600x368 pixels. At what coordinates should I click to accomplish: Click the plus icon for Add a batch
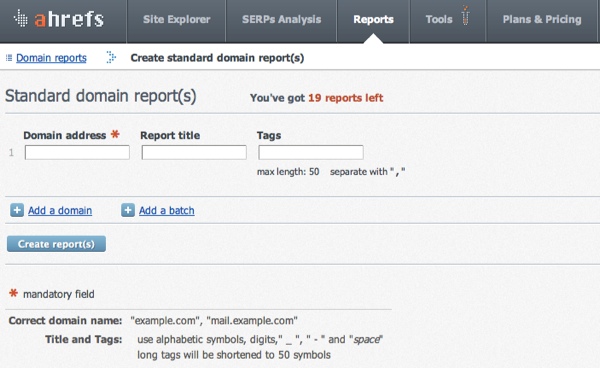(x=128, y=210)
